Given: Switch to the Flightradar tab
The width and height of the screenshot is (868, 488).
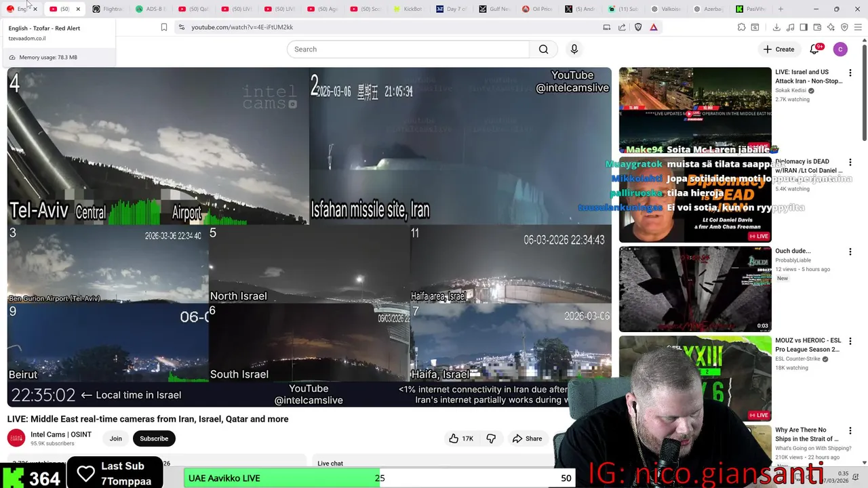Looking at the screenshot, I should pyautogui.click(x=108, y=9).
